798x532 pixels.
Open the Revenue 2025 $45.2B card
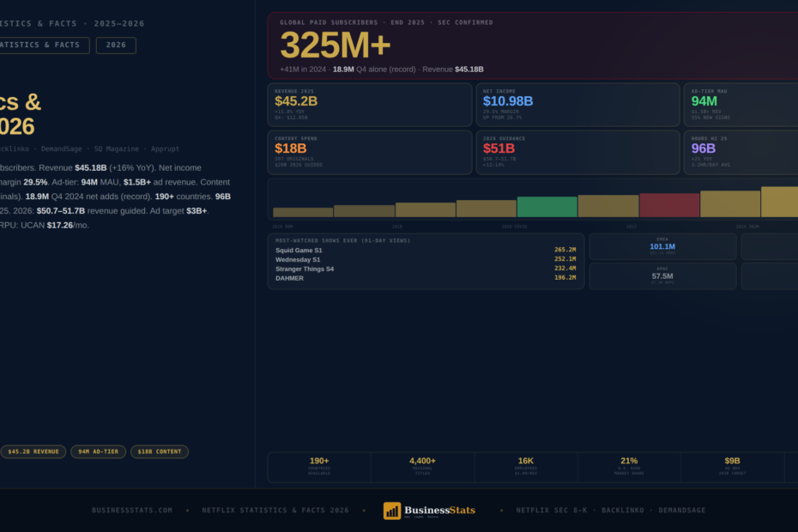370,105
